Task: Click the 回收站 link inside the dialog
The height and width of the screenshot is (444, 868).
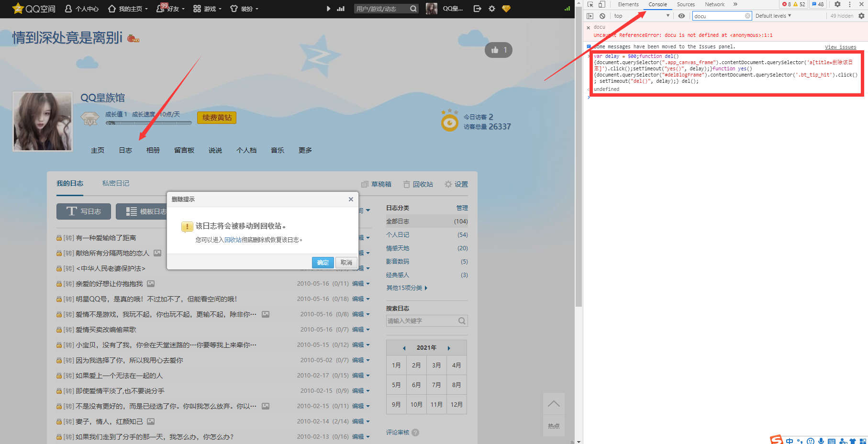Action: [233, 240]
